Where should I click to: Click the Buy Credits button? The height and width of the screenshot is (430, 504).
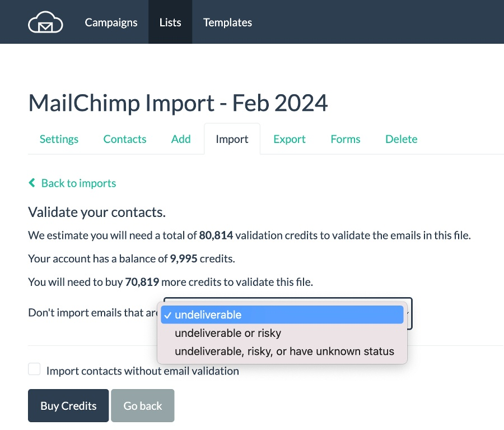68,405
